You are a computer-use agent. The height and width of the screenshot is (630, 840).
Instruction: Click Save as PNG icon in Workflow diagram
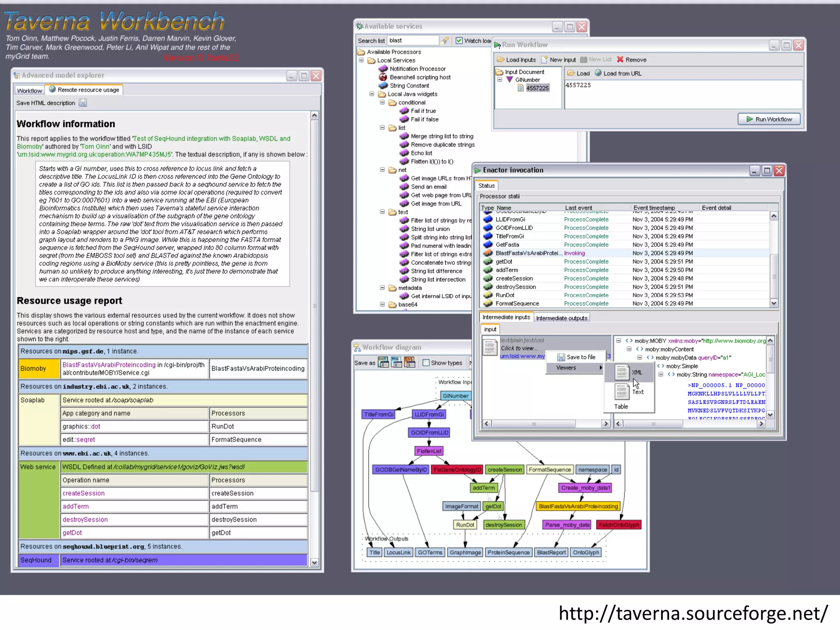click(396, 362)
